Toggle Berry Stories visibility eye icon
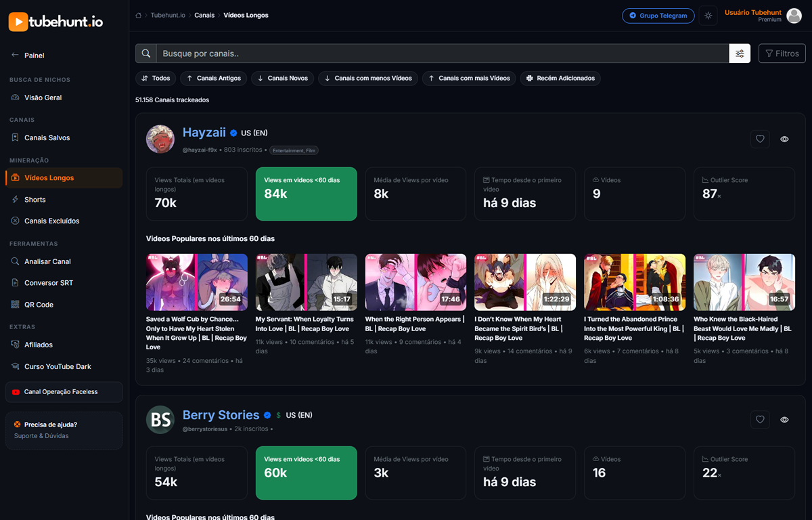812x520 pixels. [784, 420]
